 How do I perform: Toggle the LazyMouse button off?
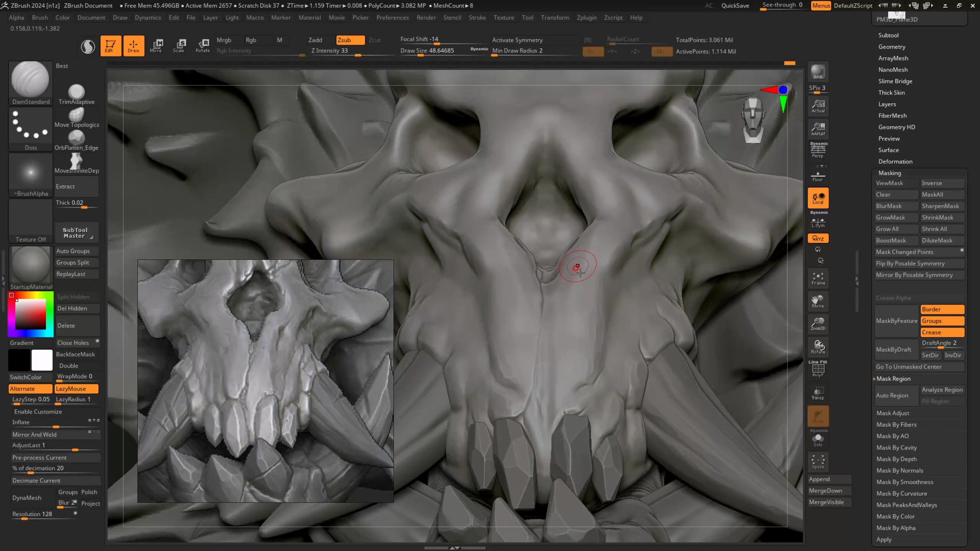[x=76, y=389]
